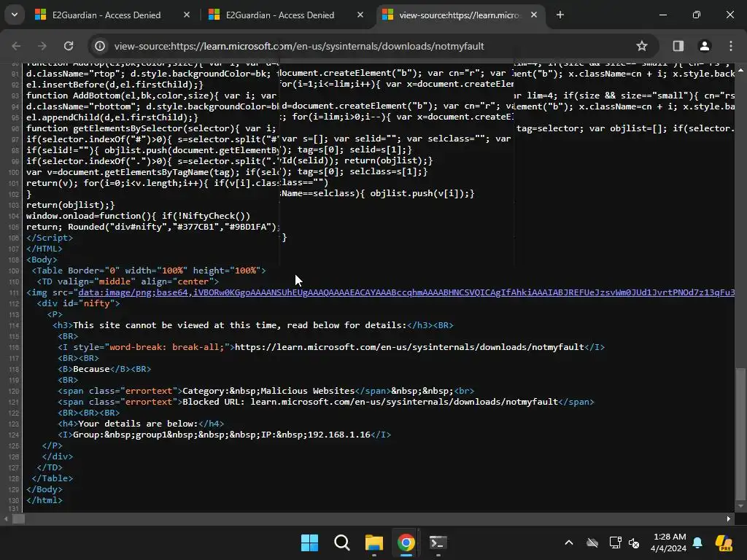Open the Chrome side panel
The height and width of the screenshot is (560, 747).
(678, 46)
